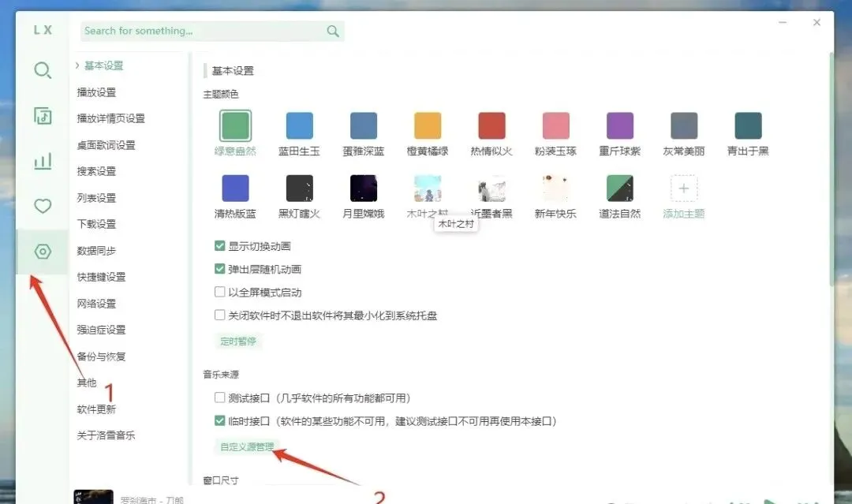Select the 月里嫦娥 theme thumbnail

tap(364, 188)
